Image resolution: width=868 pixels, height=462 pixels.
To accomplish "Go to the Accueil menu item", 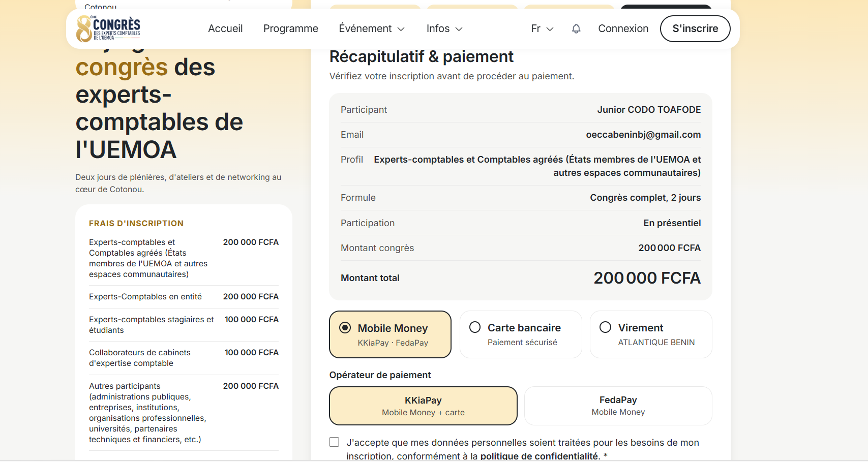I will click(225, 28).
